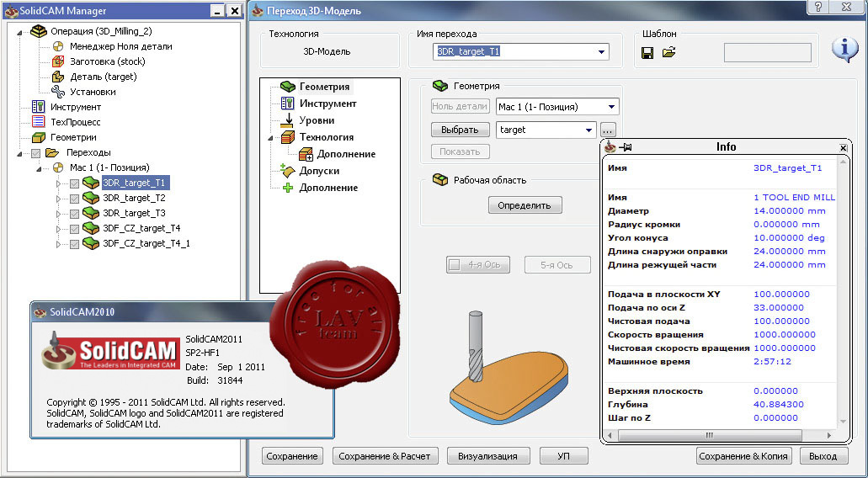Toggle the 3DR_target_T2 checkbox
The width and height of the screenshot is (868, 478).
75,198
